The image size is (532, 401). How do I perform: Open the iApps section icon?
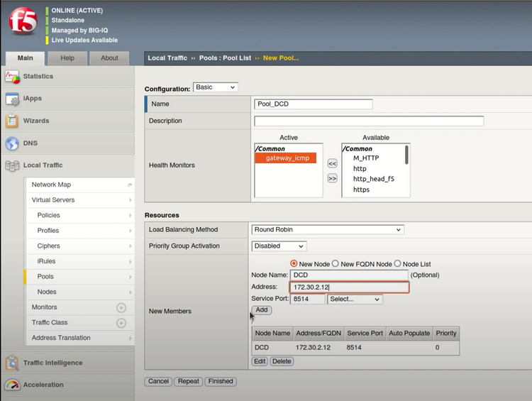pos(12,99)
